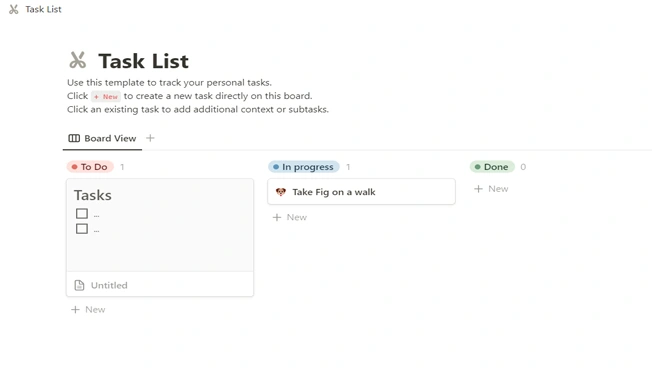Open the Take Fig on a walk card
The image size is (652, 374).
pyautogui.click(x=361, y=192)
